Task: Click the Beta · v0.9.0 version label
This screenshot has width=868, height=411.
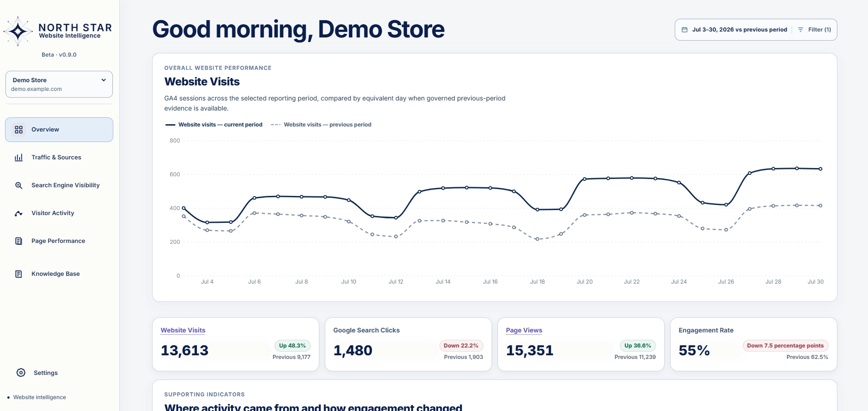Action: (59, 55)
